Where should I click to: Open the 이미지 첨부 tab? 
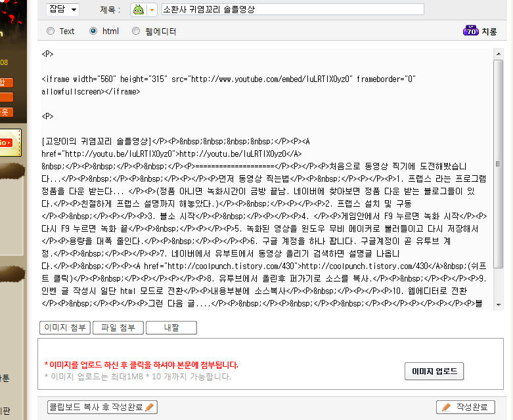(x=64, y=327)
